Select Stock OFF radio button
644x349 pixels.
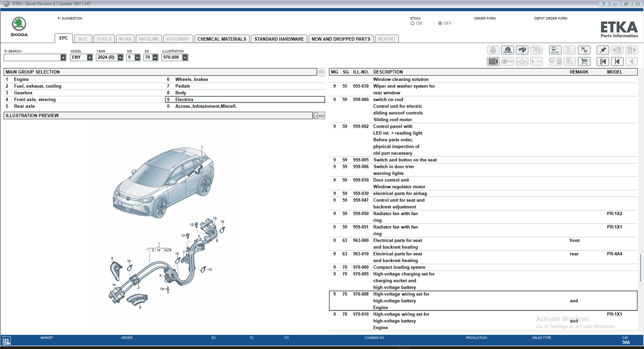click(440, 23)
